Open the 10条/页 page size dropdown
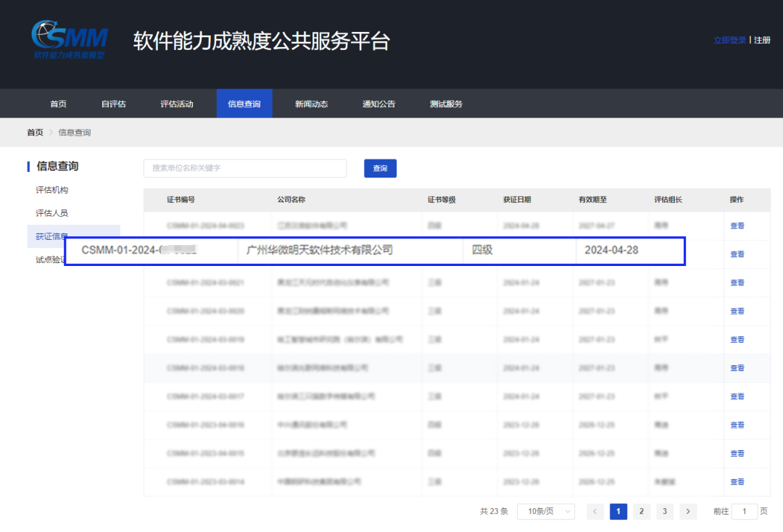 pos(546,511)
